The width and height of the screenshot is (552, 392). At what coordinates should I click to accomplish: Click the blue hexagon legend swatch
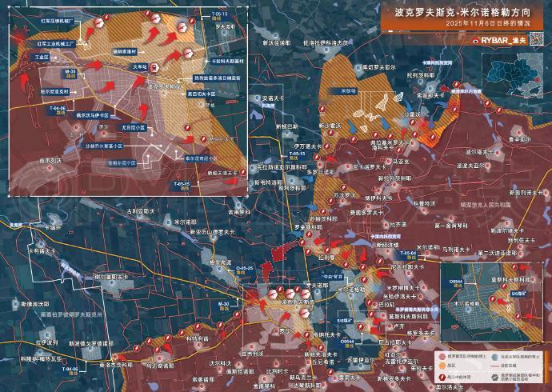pyautogui.click(x=495, y=357)
